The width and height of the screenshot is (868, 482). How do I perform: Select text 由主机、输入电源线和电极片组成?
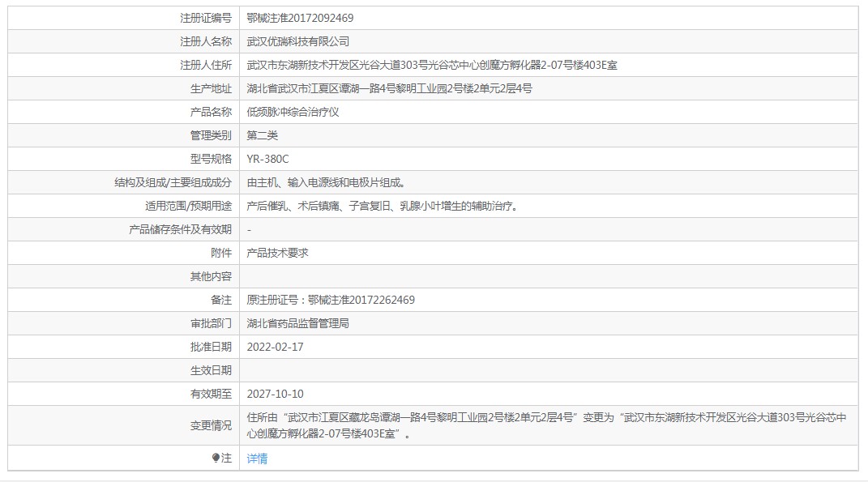pyautogui.click(x=326, y=182)
